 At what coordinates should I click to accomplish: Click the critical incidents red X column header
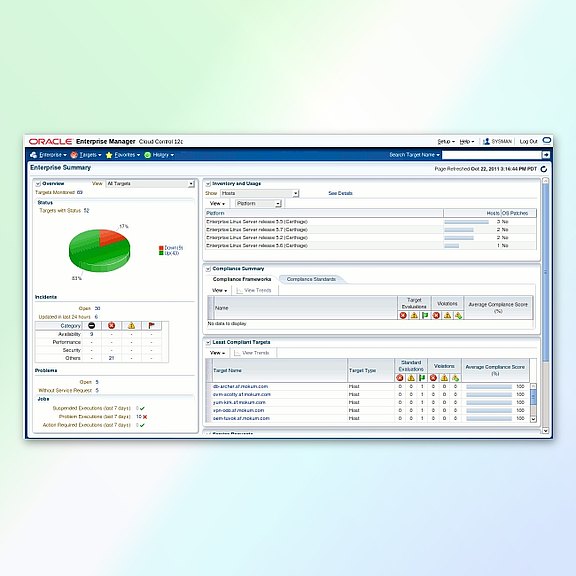[111, 325]
